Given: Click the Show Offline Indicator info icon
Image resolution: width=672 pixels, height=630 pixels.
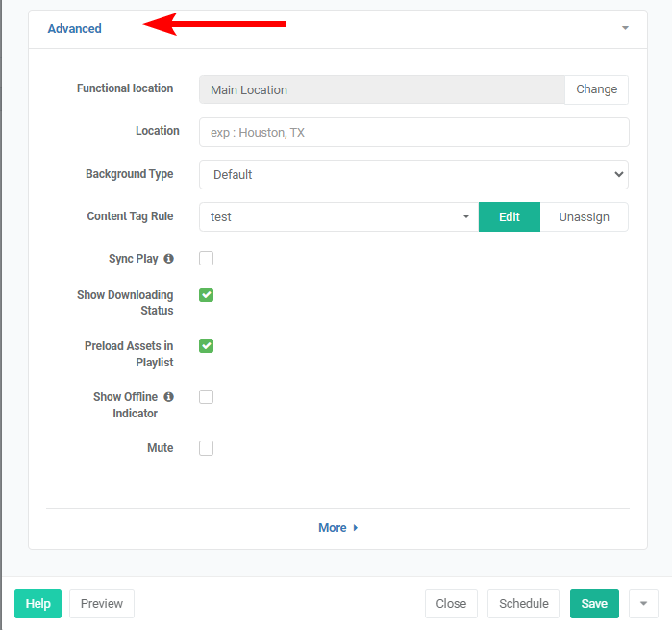Looking at the screenshot, I should [169, 397].
